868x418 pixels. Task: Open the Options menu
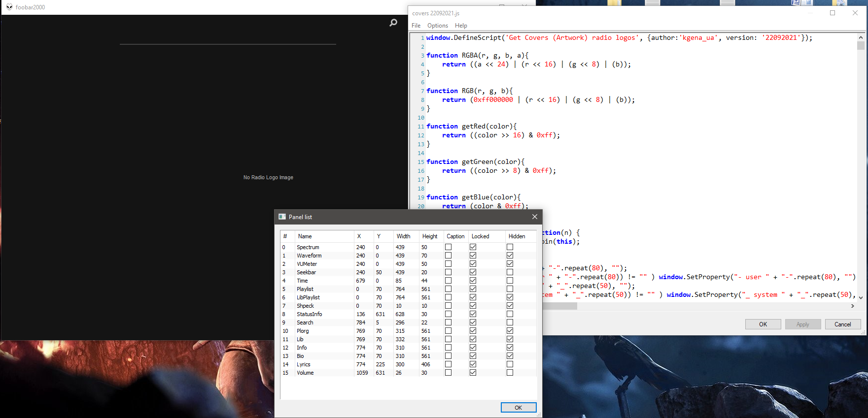[437, 26]
